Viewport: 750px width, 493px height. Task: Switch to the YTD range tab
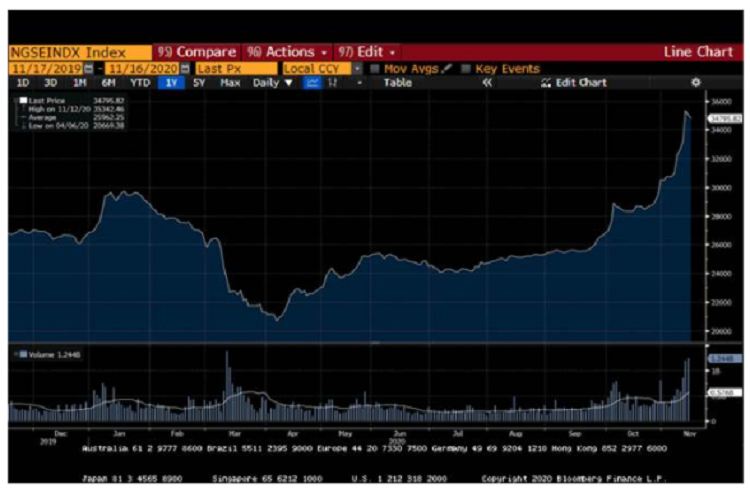138,83
